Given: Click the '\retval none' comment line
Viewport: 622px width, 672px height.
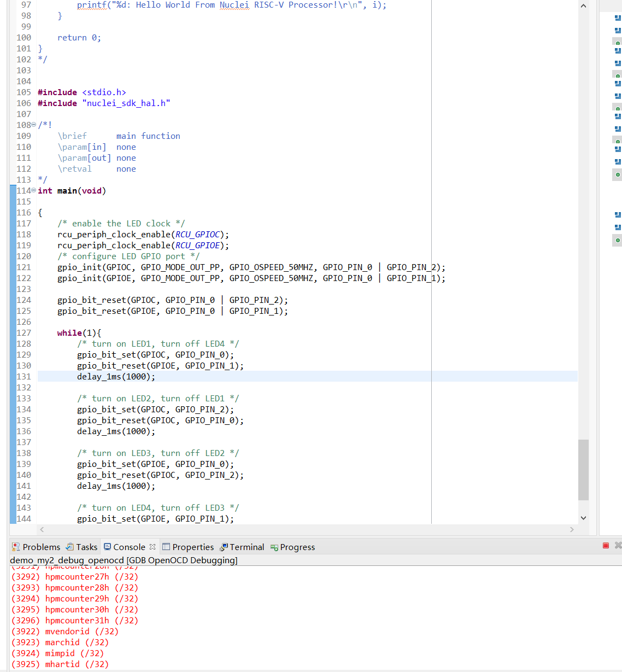Looking at the screenshot, I should [97, 168].
